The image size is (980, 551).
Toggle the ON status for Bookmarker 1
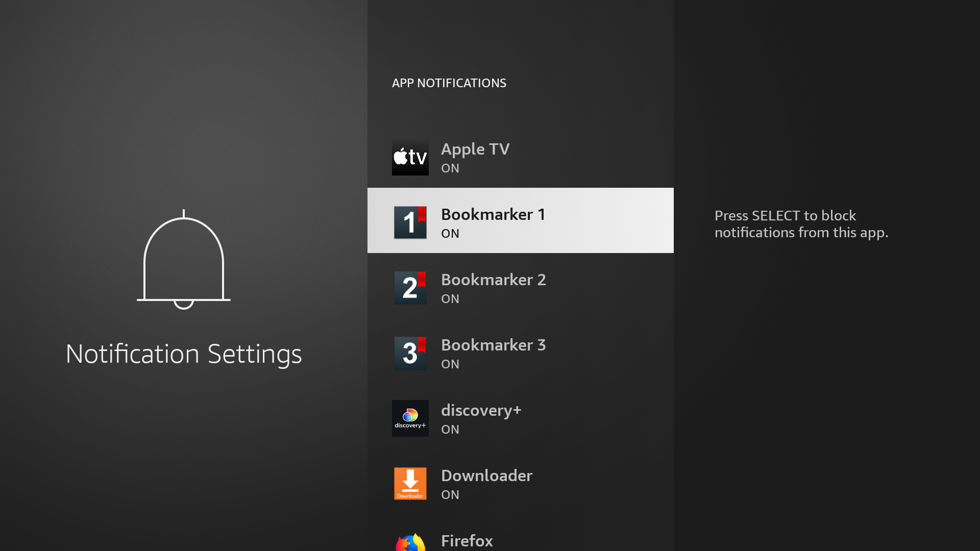click(450, 234)
